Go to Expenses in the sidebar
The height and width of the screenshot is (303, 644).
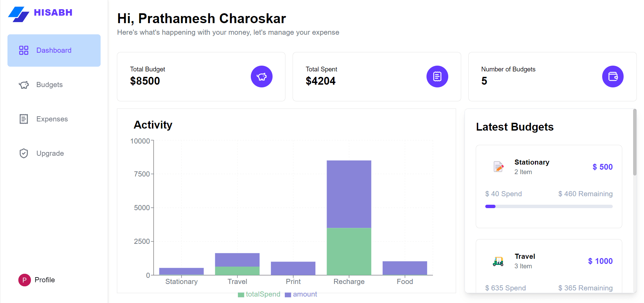pos(52,119)
